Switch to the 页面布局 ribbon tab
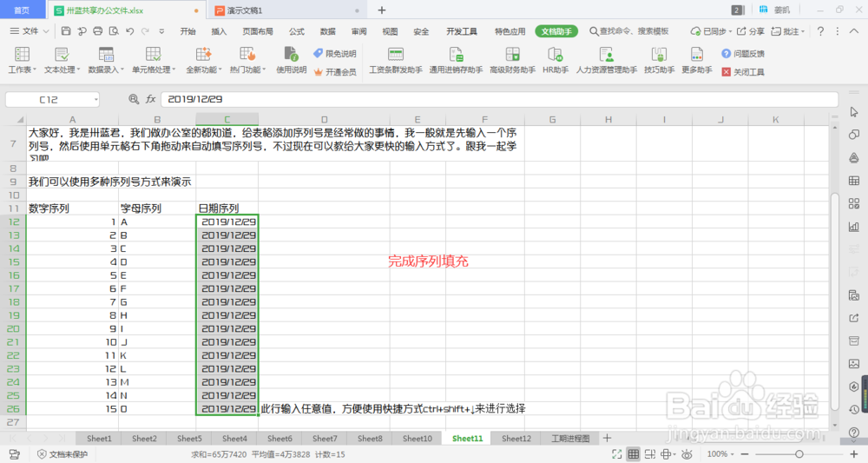868x463 pixels. (x=258, y=31)
